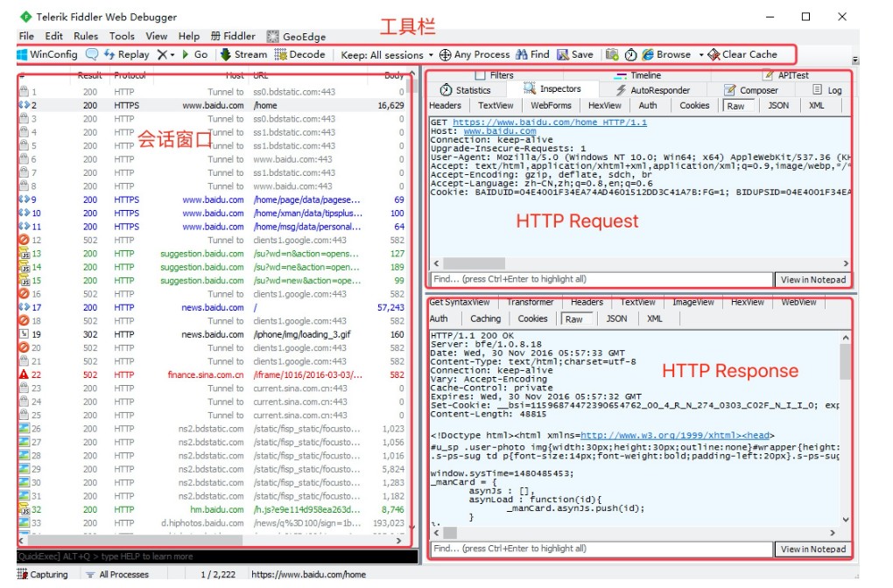Image resolution: width=893 pixels, height=588 pixels.
Task: Click View in Notepad in response pane
Action: (812, 549)
